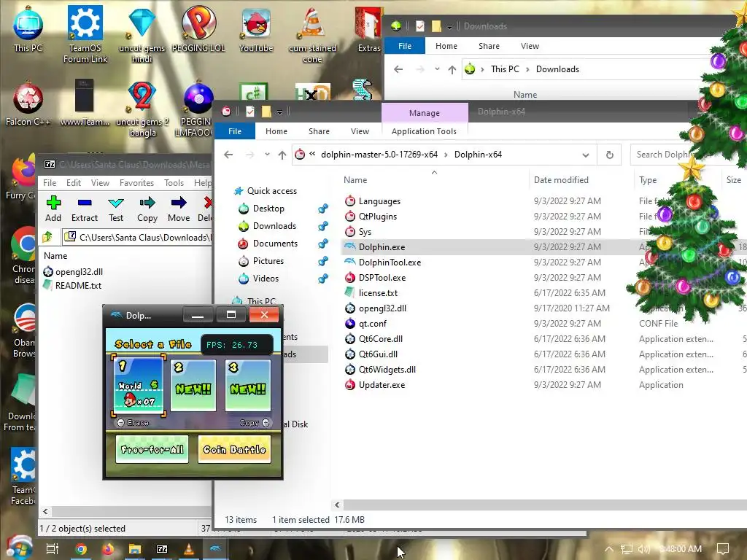
Task: Open recent locations dropdown in Dolphin-x64 explorer
Action: 267,155
